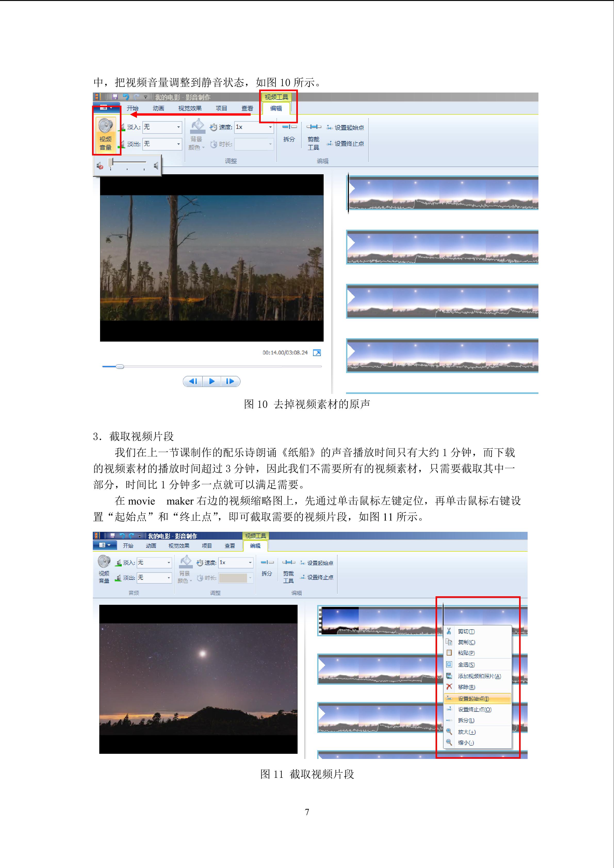Image resolution: width=614 pixels, height=868 pixels.
Task: Choose 移除(R) in the context menu
Action: [478, 687]
